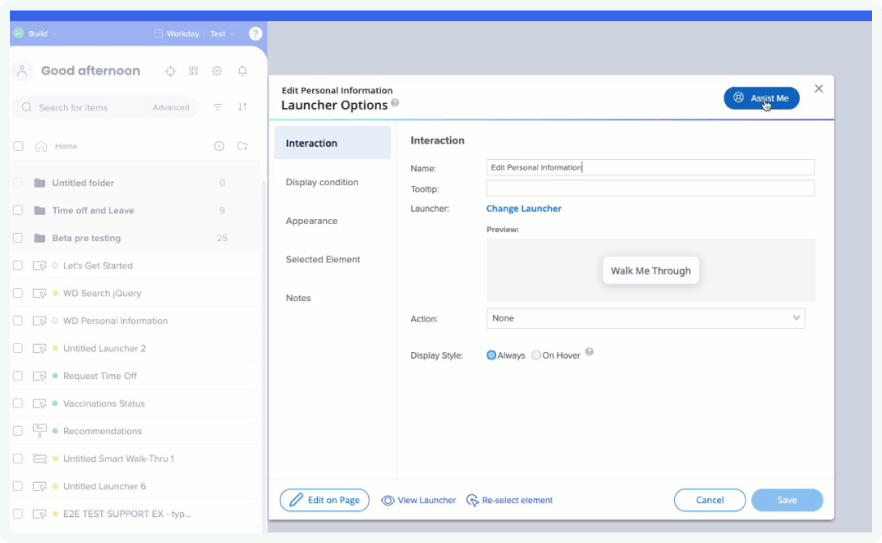The image size is (882, 543).
Task: Click the Save button
Action: [x=787, y=500]
